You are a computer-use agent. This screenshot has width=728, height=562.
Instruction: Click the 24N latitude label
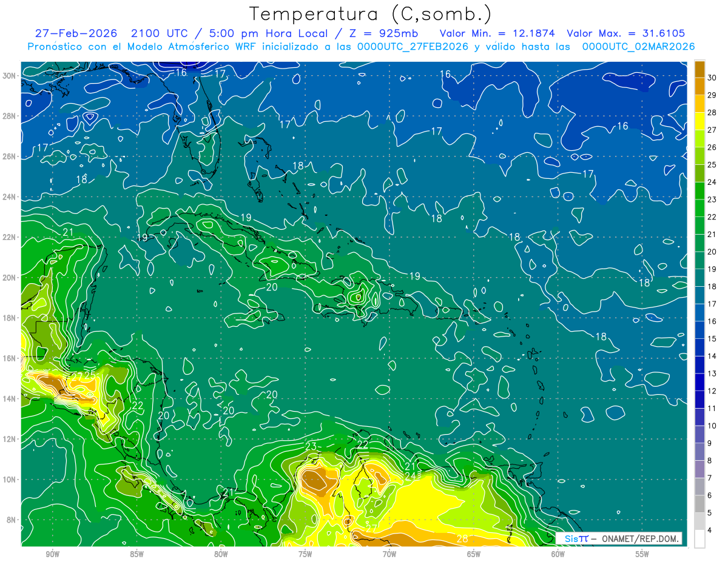click(x=10, y=197)
